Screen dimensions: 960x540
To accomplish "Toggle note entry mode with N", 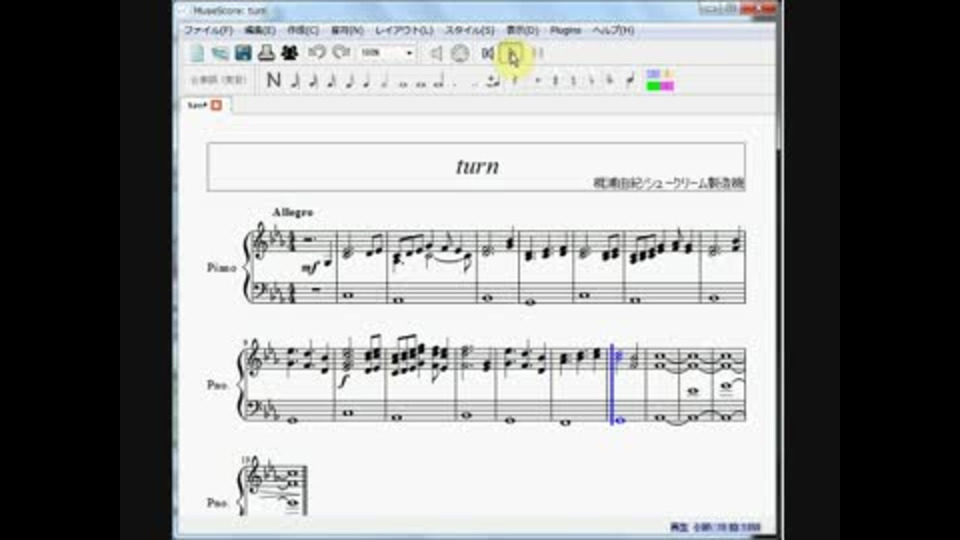I will [x=274, y=80].
